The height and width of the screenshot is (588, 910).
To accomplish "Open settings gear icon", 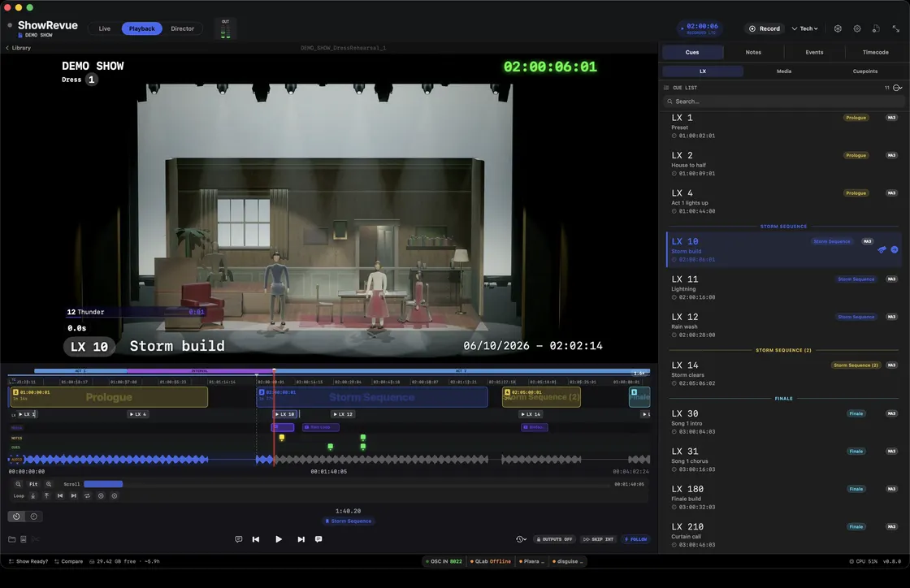I will [856, 28].
